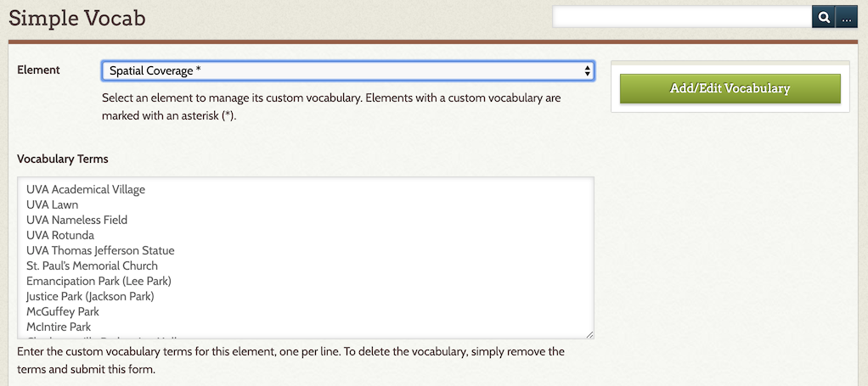Click the 'UVA Nameless Field' term
The image size is (868, 386).
click(x=77, y=220)
